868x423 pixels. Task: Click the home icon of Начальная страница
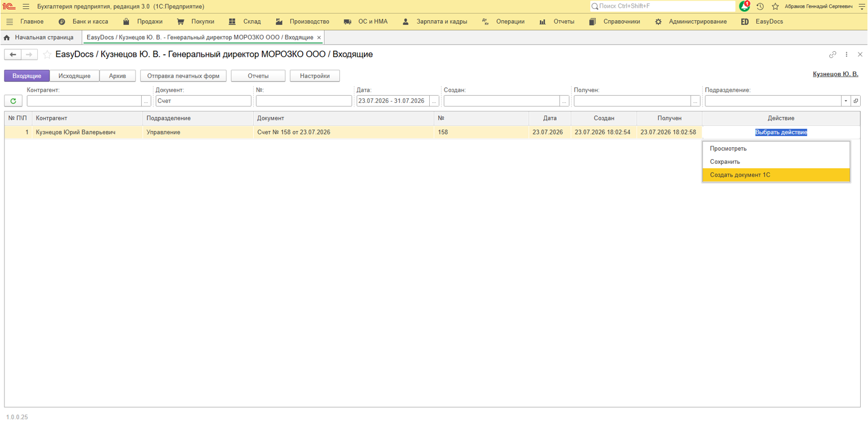pyautogui.click(x=7, y=38)
